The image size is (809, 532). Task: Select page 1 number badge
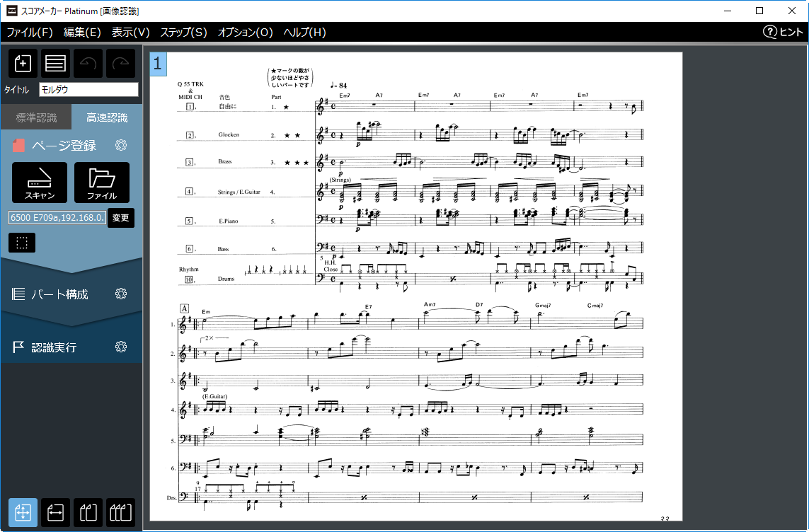[x=158, y=64]
